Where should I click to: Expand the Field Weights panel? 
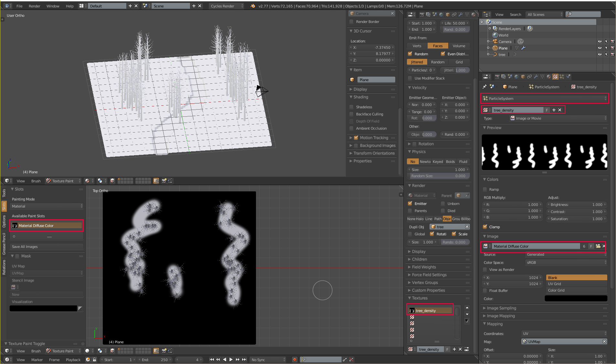[424, 267]
